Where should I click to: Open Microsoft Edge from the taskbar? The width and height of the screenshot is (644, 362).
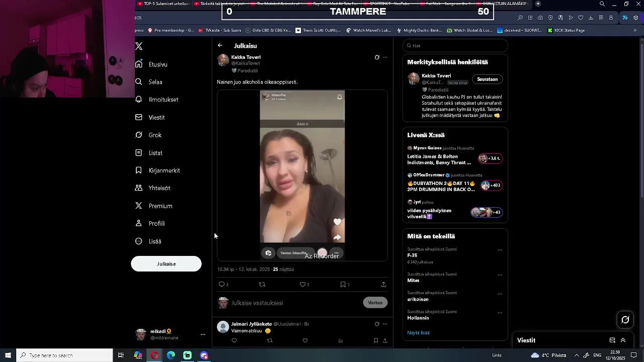coord(171,355)
